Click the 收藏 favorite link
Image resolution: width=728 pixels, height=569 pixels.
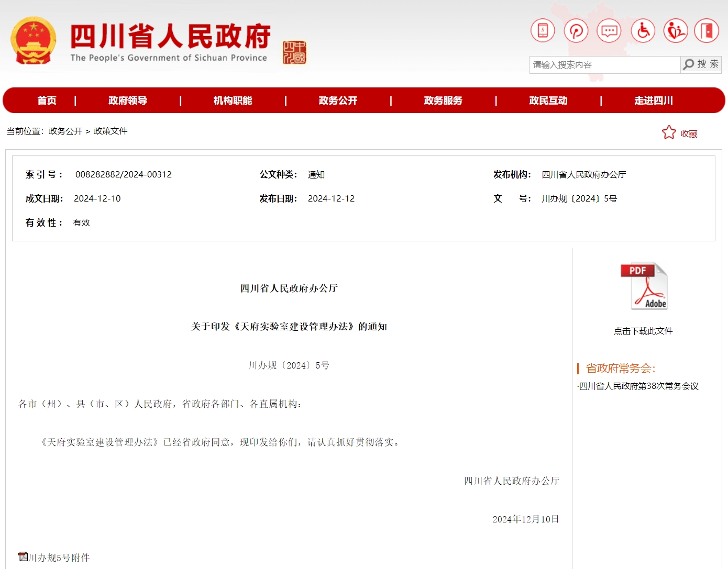point(689,133)
